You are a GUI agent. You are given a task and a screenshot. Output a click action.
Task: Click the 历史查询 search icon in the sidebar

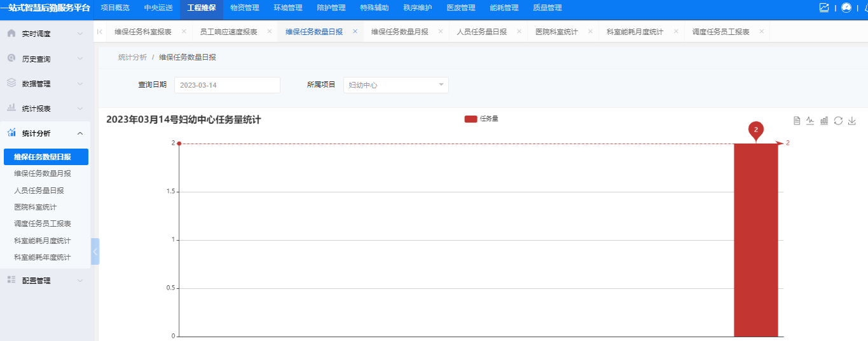click(11, 58)
